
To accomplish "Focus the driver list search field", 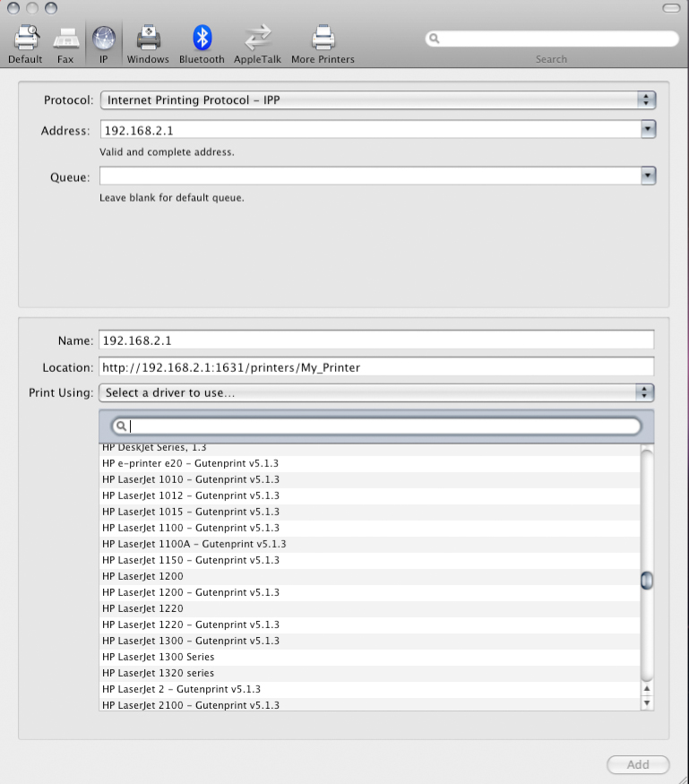I will 376,426.
